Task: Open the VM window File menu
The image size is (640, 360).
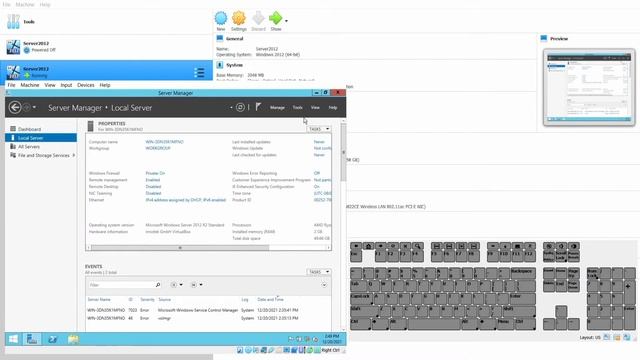Action: point(11,85)
